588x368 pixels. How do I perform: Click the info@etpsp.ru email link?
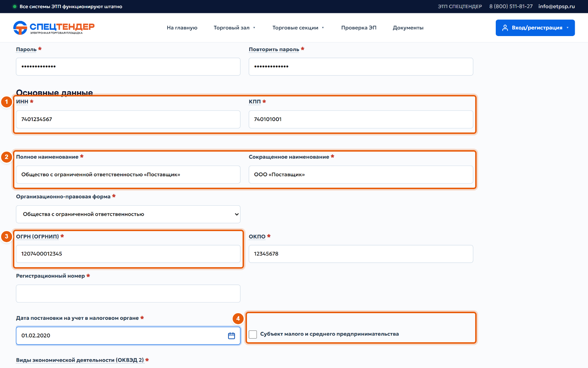pos(556,6)
